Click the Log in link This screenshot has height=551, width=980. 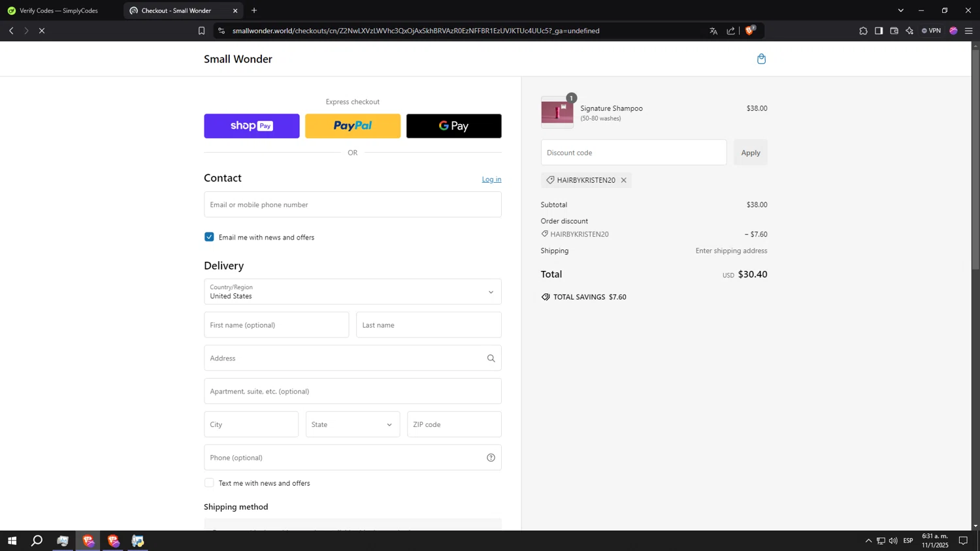pos(491,180)
